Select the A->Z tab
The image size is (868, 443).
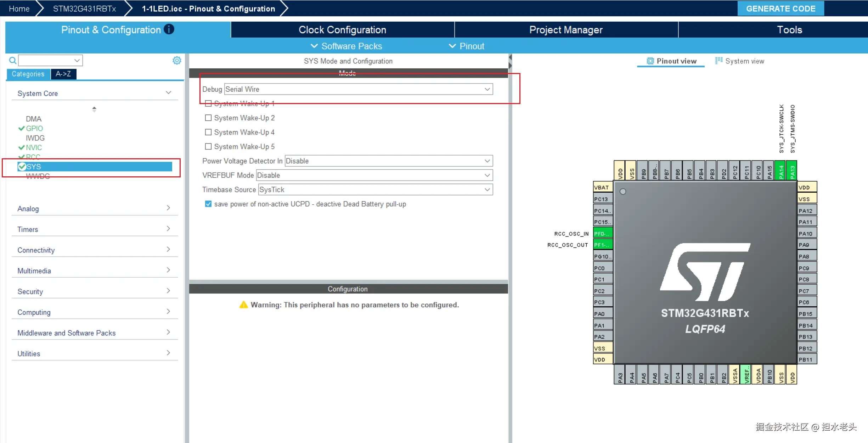pos(63,74)
